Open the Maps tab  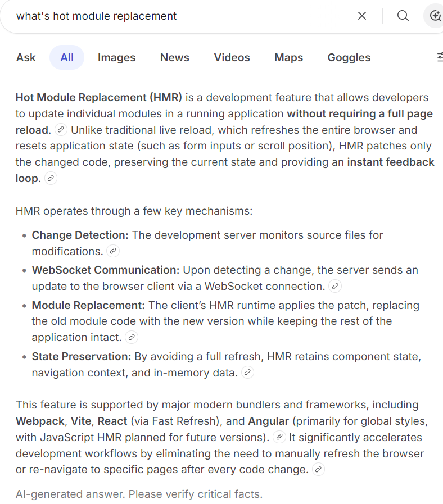288,57
